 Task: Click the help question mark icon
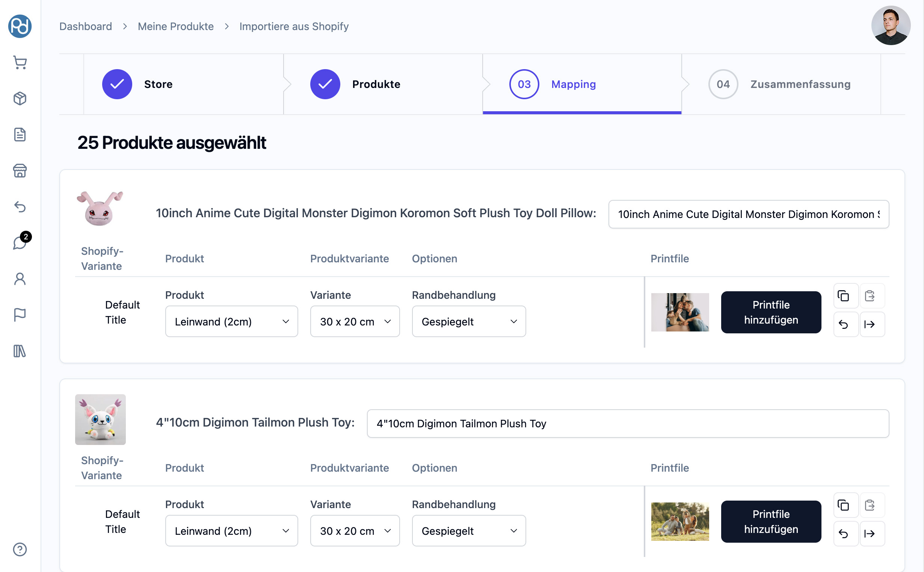click(x=20, y=549)
